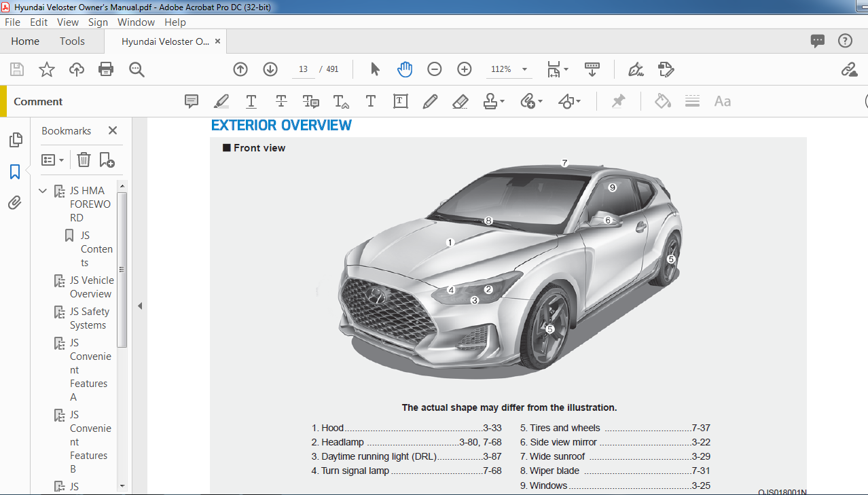Show the Attachments paperclip panel
The image size is (868, 495).
[x=15, y=202]
